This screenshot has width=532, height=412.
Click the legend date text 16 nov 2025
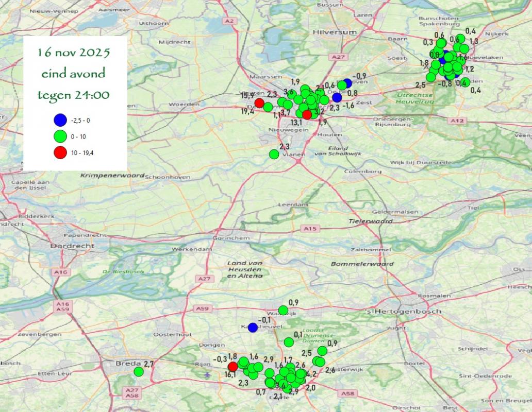pos(74,53)
